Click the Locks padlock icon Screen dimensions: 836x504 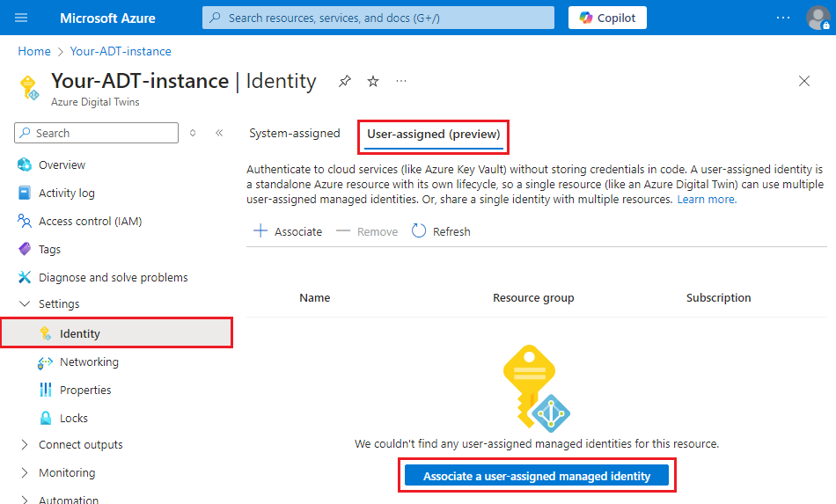click(x=46, y=418)
